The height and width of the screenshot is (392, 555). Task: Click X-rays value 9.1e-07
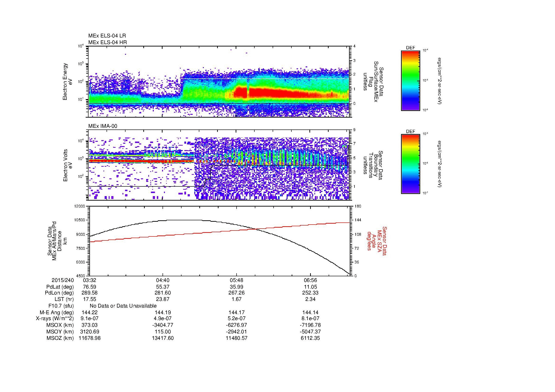pos(89,318)
